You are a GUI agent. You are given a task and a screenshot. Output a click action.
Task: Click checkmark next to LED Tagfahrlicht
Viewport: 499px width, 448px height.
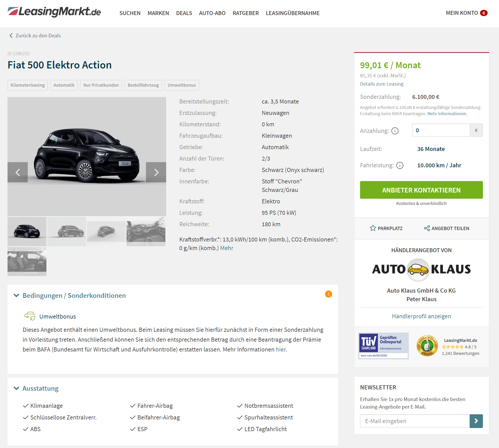pyautogui.click(x=240, y=429)
